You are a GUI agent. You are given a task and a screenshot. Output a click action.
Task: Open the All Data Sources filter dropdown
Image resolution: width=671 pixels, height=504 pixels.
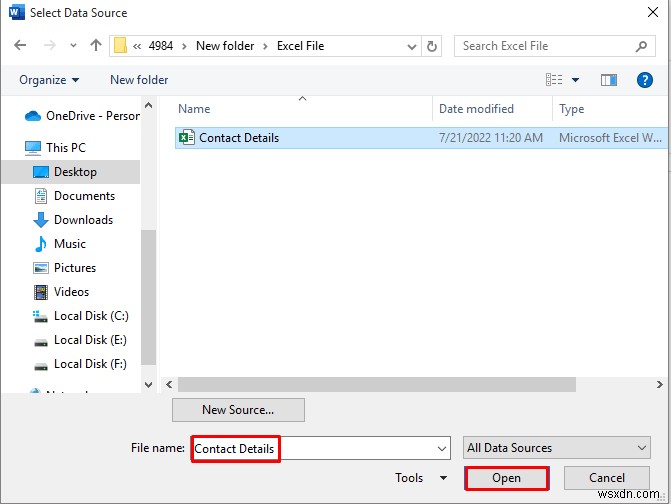tap(557, 448)
